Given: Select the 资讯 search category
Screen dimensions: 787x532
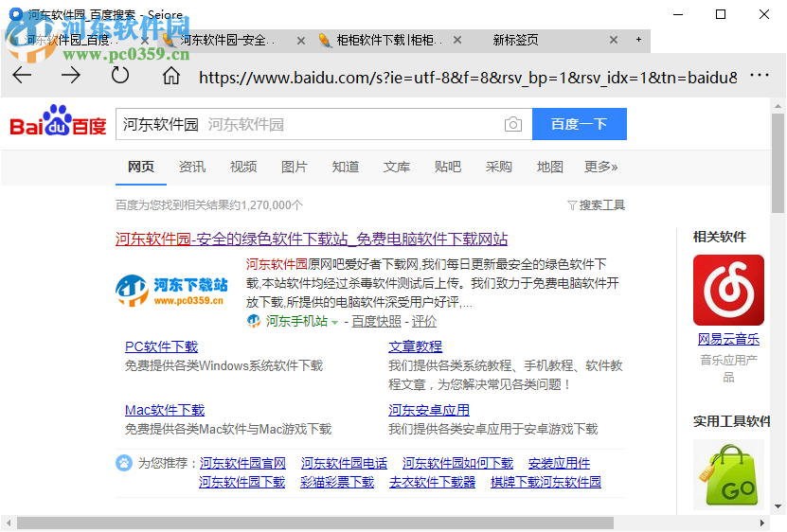Looking at the screenshot, I should [x=191, y=167].
